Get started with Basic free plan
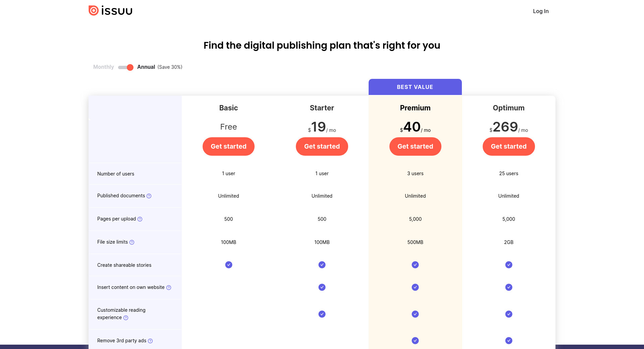The width and height of the screenshot is (644, 349). [x=228, y=146]
